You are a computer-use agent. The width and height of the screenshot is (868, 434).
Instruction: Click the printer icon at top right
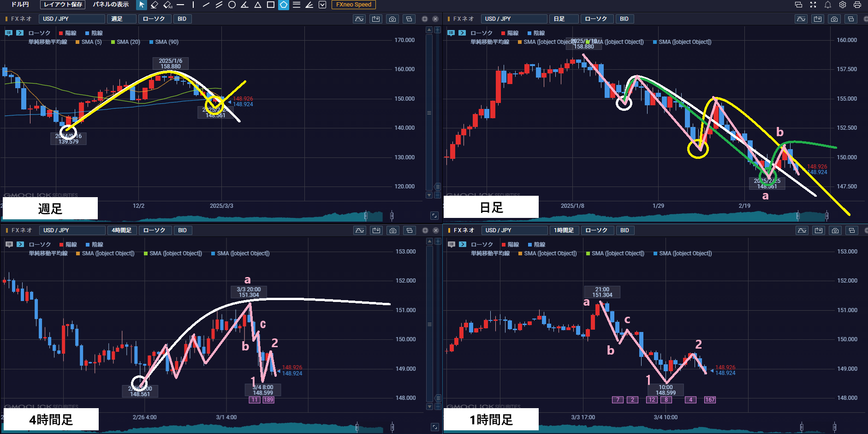[x=857, y=5]
